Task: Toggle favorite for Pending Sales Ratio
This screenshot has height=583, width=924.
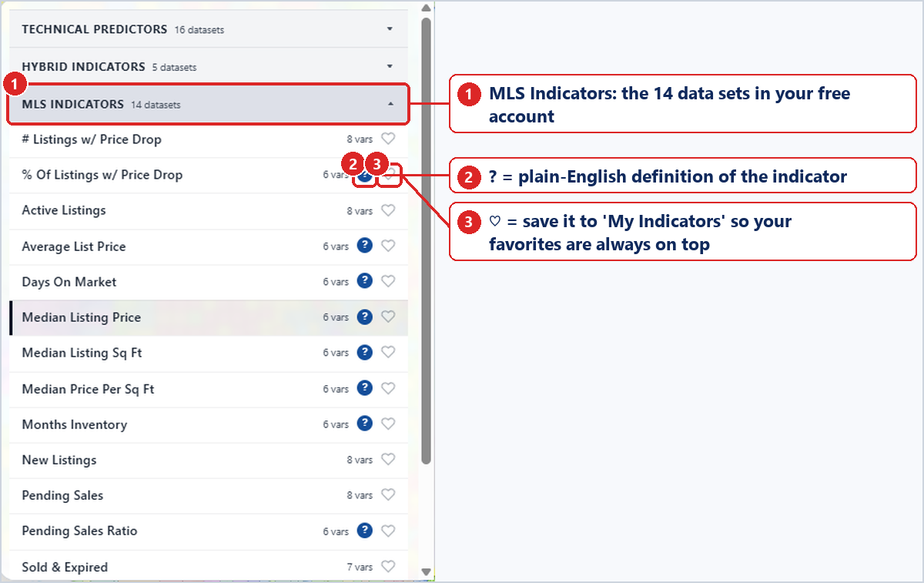Action: point(388,531)
